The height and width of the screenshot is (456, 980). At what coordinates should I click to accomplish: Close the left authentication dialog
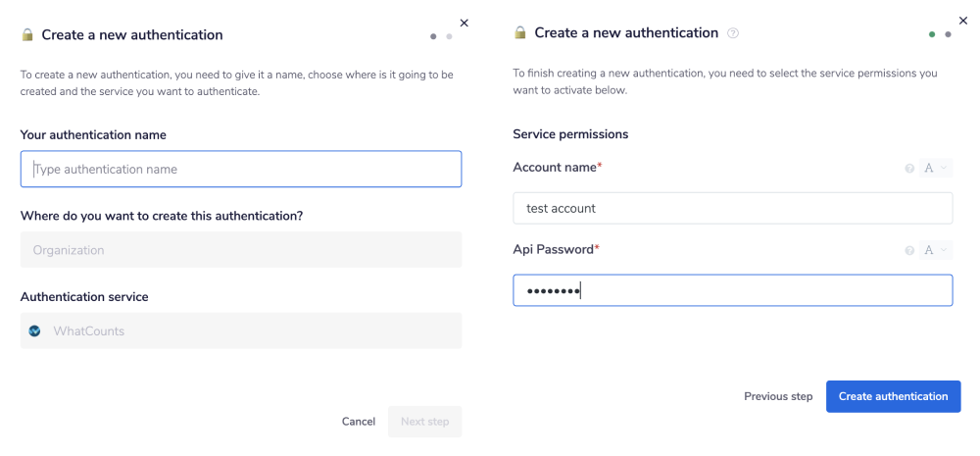click(465, 23)
